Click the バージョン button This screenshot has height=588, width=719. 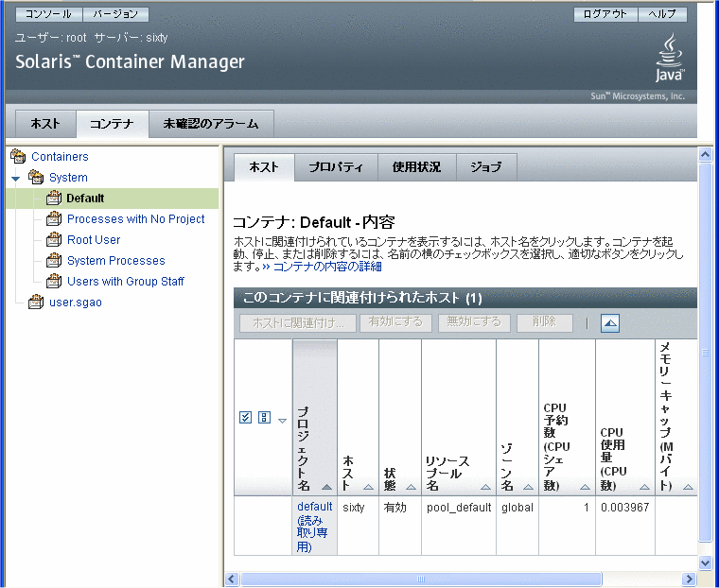click(x=115, y=14)
